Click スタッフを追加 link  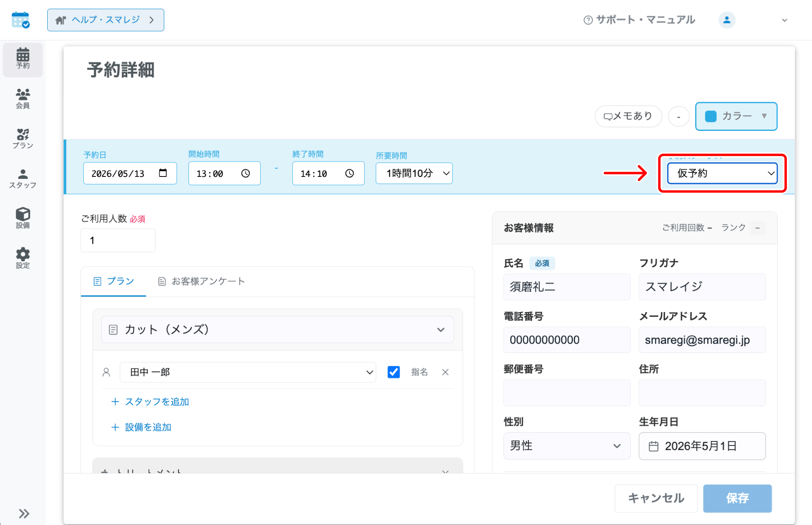150,402
